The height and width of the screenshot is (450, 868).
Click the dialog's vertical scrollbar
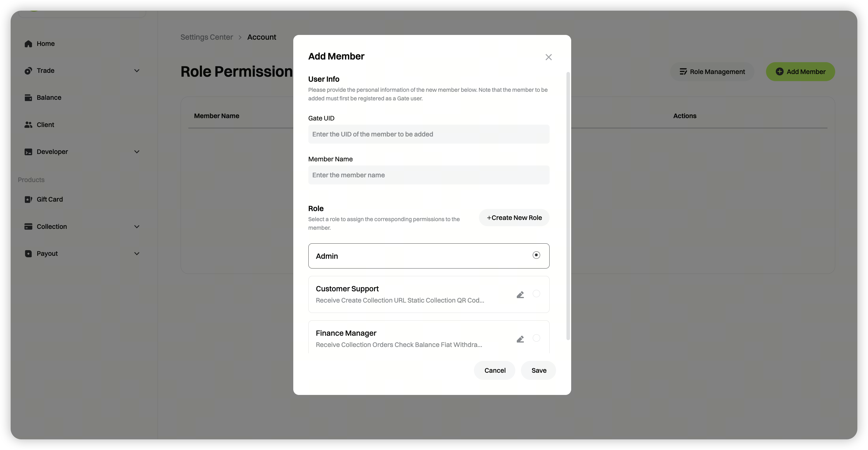(x=568, y=206)
